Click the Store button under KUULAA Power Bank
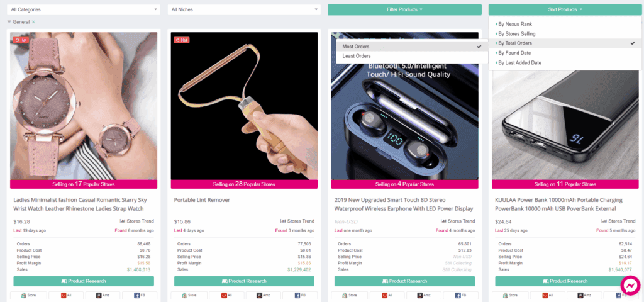644x302 pixels. coord(509,295)
